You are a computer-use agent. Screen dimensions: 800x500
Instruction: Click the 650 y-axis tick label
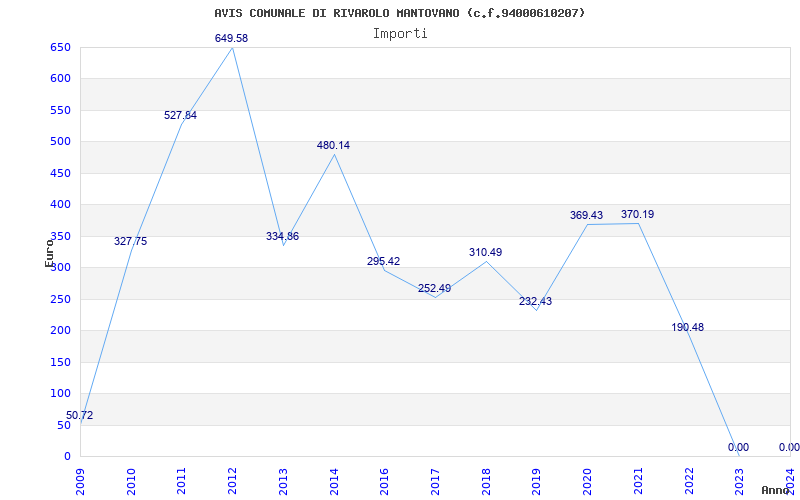point(60,47)
